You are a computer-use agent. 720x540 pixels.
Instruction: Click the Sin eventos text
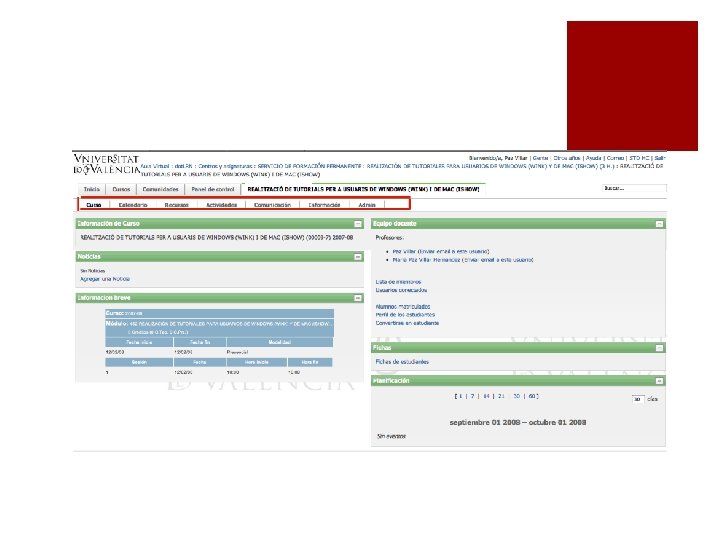pyautogui.click(x=391, y=437)
